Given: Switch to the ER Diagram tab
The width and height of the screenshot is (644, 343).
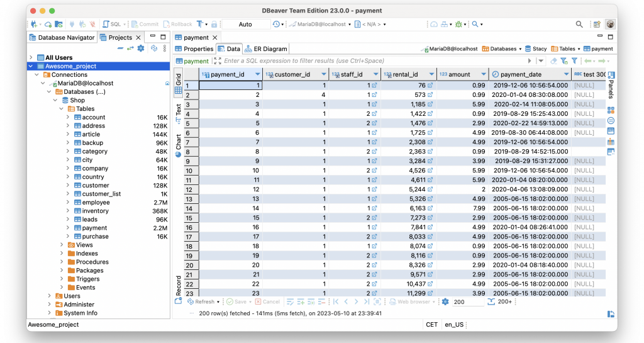Looking at the screenshot, I should [x=266, y=49].
